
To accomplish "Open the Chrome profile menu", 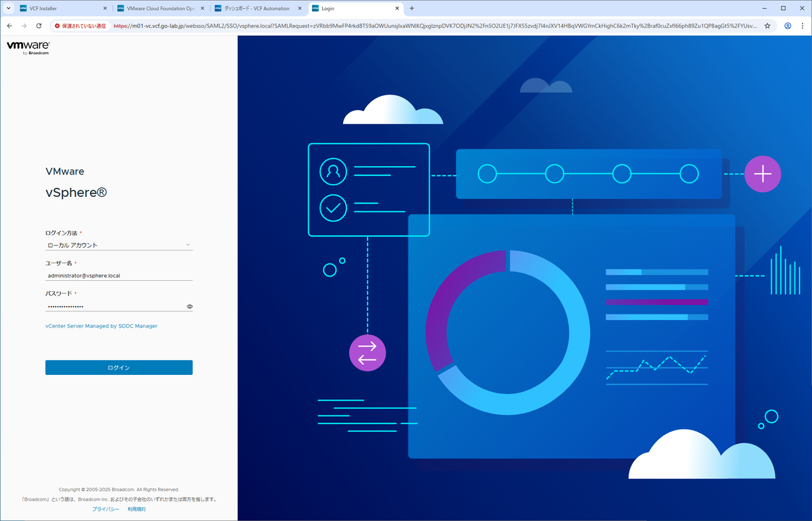I will click(x=788, y=26).
